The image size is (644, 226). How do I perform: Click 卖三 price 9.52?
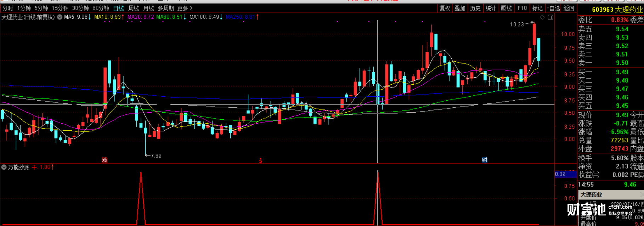point(622,46)
